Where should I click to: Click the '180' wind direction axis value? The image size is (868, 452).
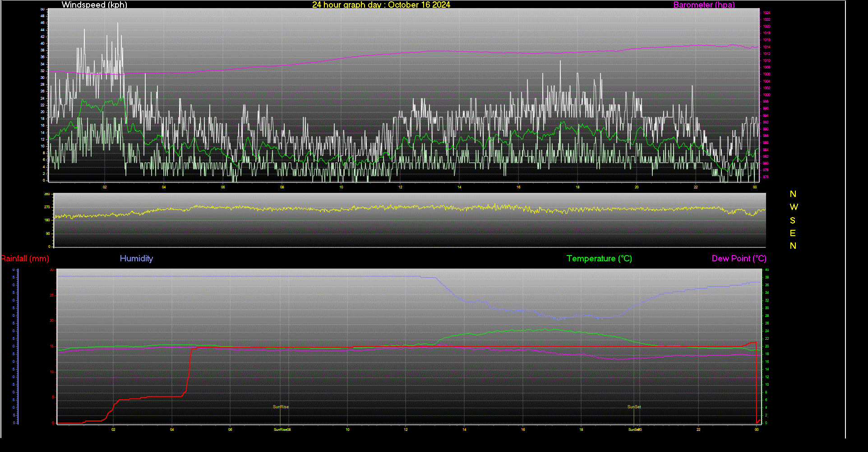[47, 220]
